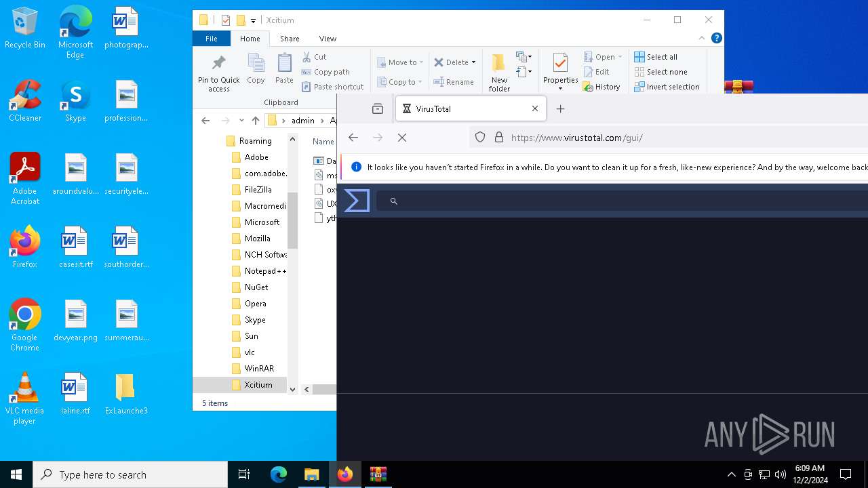This screenshot has width=868, height=488.
Task: Click VirusTotal search field
Action: 622,201
